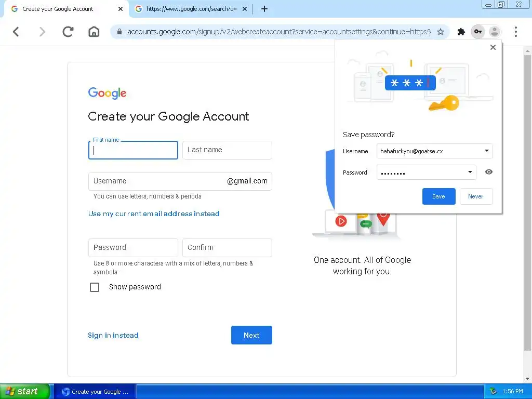Go back using the browser back arrow
This screenshot has height=399, width=532.
(x=16, y=32)
